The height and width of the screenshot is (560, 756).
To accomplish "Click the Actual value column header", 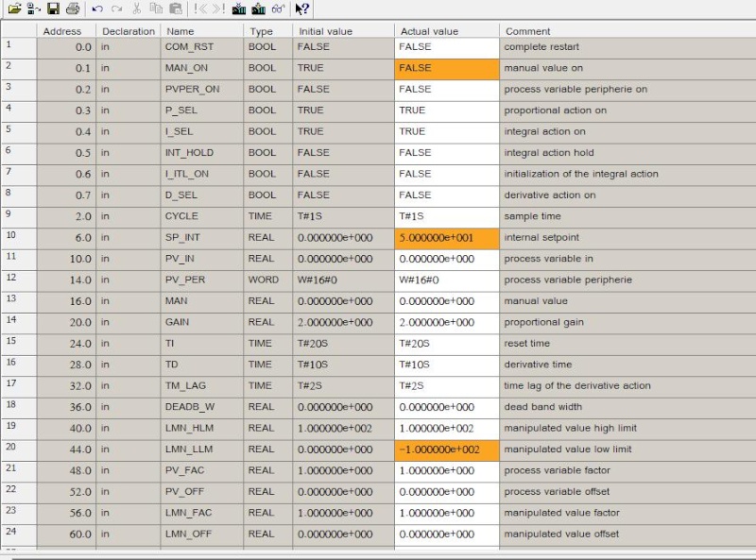I will [x=447, y=31].
